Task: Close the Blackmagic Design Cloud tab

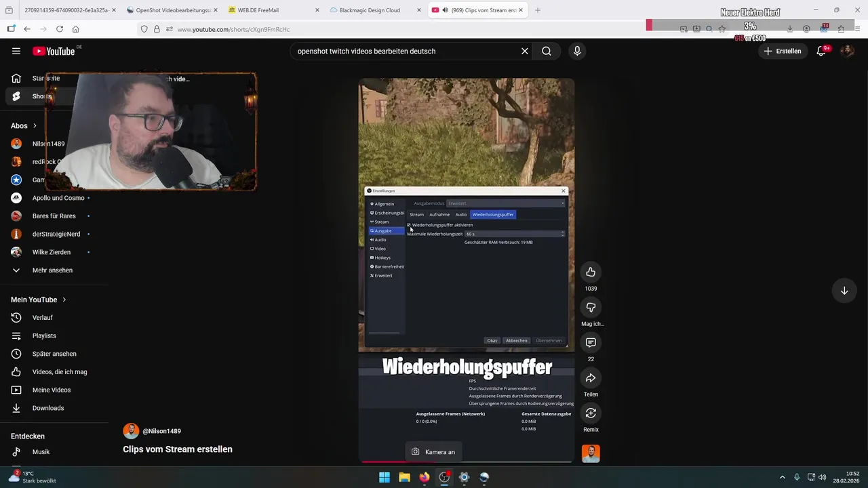Action: (418, 10)
